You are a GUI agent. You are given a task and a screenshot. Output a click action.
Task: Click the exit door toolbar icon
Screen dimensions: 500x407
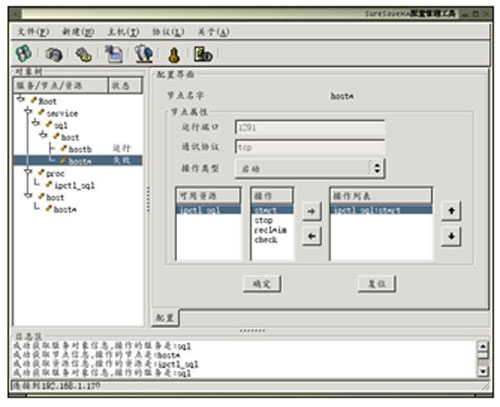(203, 54)
